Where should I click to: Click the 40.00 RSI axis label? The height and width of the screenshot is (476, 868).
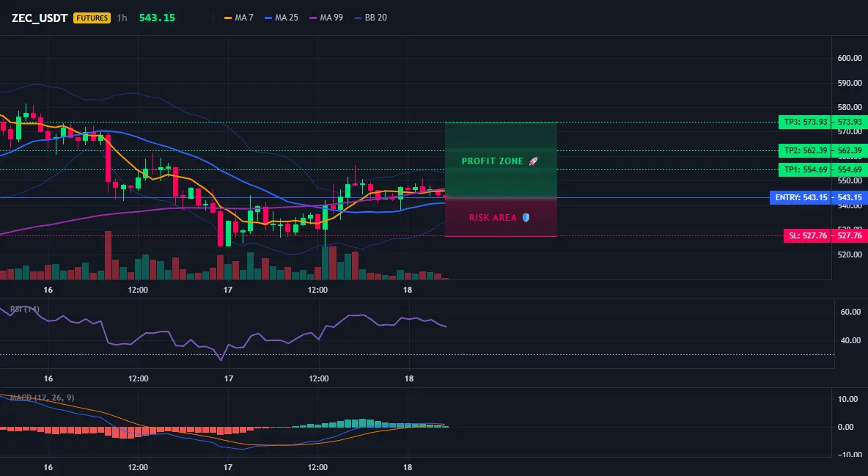pyautogui.click(x=850, y=340)
